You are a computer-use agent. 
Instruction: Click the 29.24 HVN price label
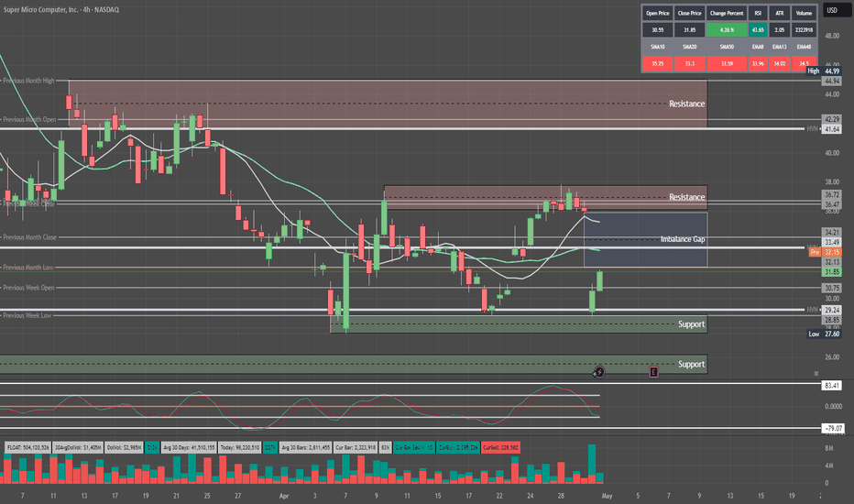tap(832, 310)
